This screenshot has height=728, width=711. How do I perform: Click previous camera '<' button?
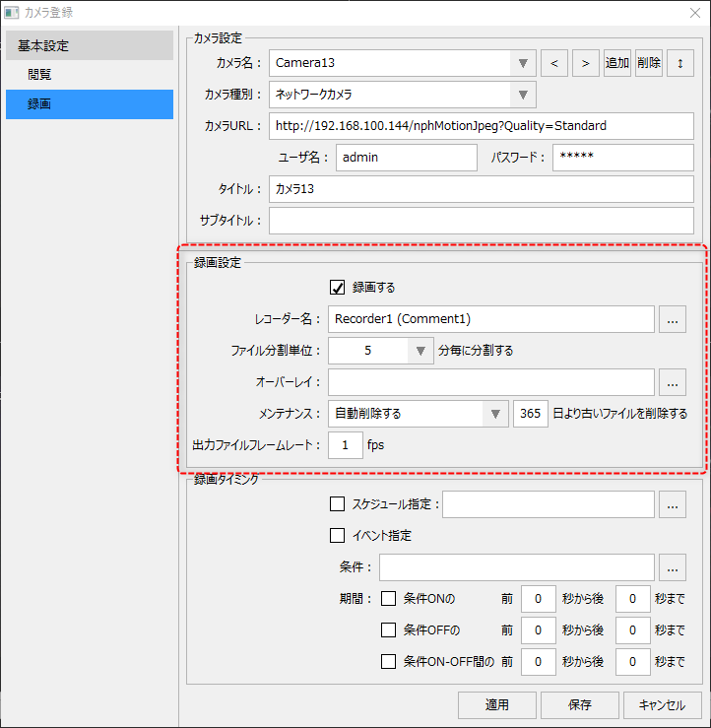coord(554,63)
